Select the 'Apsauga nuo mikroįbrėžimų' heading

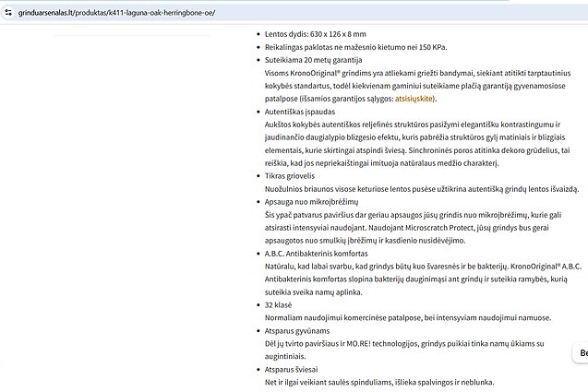point(312,202)
